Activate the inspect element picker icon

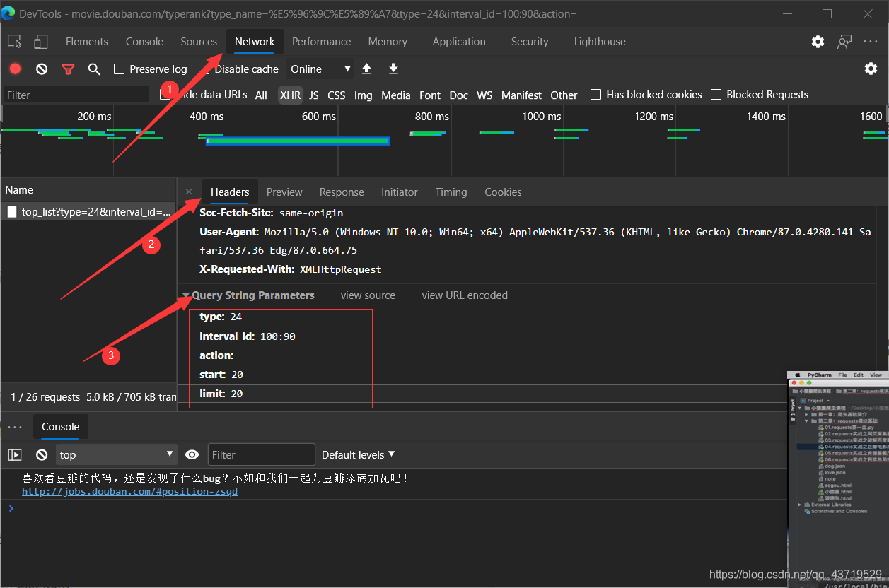[15, 42]
